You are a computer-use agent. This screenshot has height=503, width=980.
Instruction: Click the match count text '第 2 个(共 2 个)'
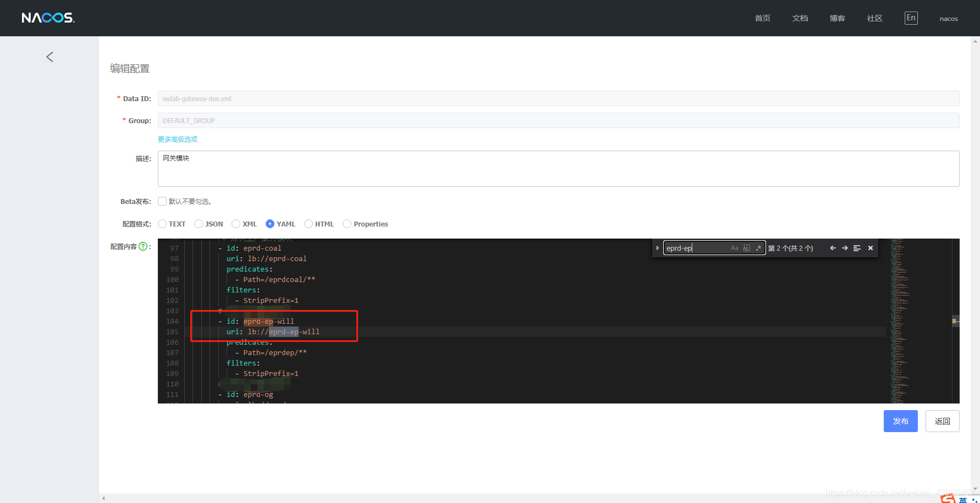coord(791,248)
